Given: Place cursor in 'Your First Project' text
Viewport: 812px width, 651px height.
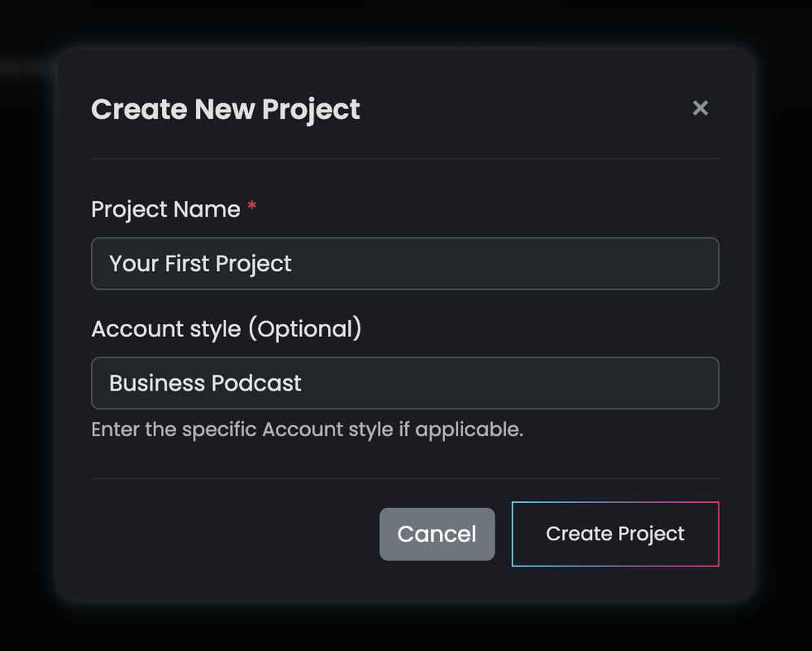Looking at the screenshot, I should click(200, 264).
